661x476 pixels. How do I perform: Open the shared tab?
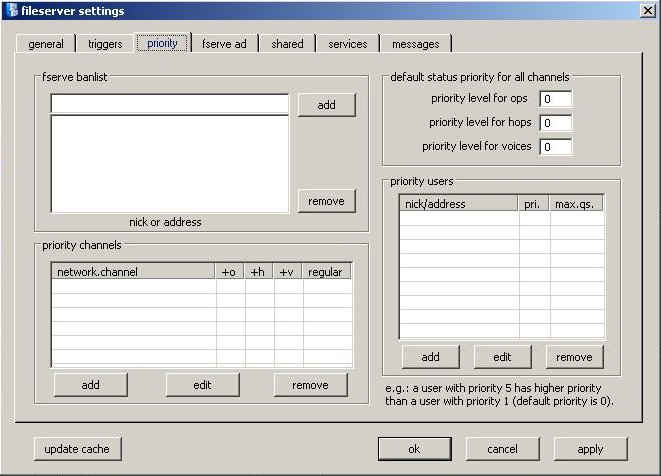tap(287, 44)
